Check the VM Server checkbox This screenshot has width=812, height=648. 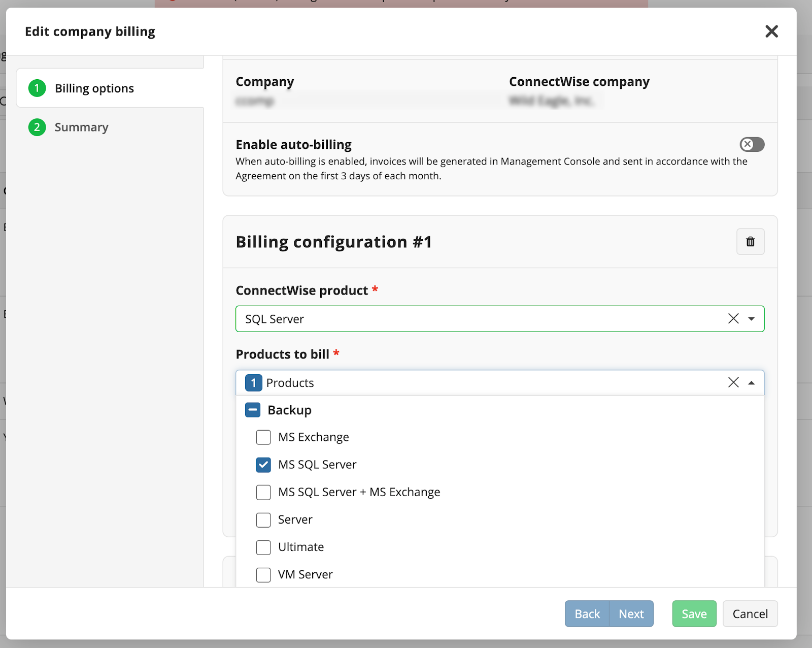263,574
